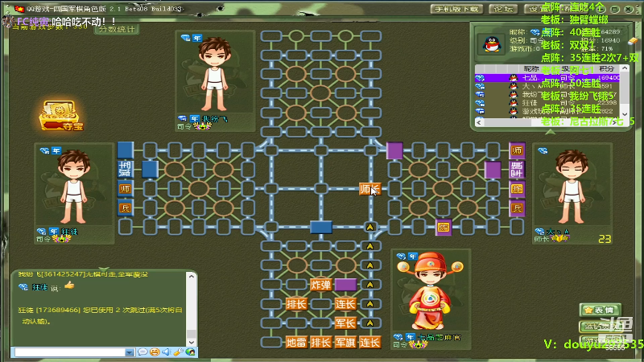The image size is (644, 362).
Task: Click orange 兵 piece on left edge
Action: 126,208
